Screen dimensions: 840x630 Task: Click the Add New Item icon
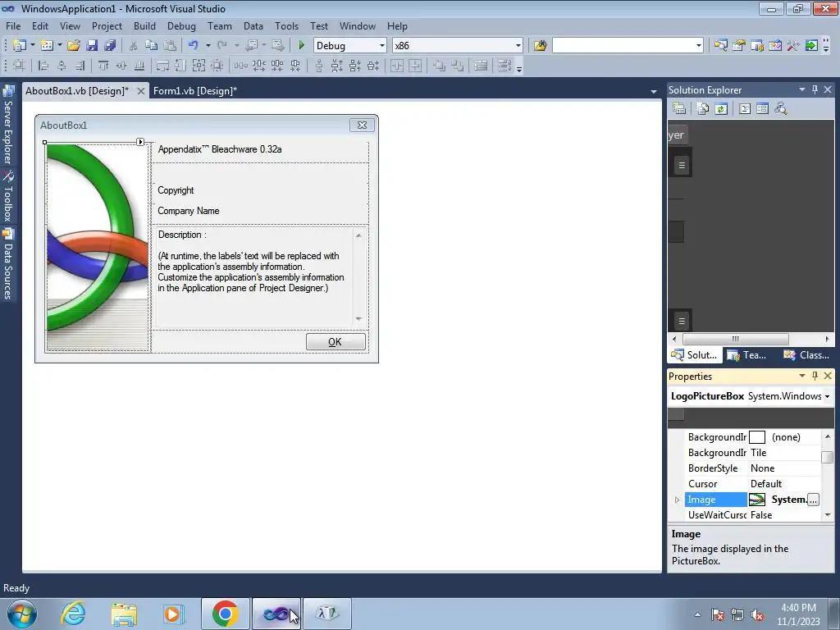click(47, 46)
